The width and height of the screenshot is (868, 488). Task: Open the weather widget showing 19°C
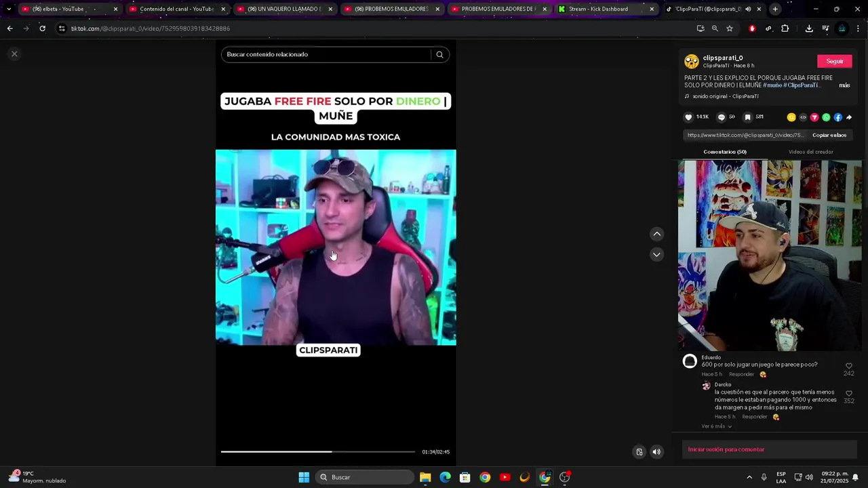37,477
